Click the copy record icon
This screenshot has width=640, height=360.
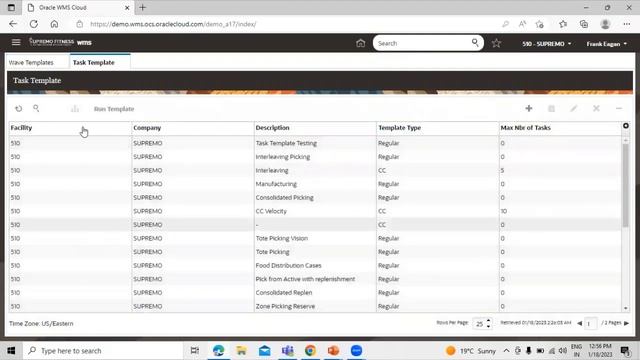(551, 109)
